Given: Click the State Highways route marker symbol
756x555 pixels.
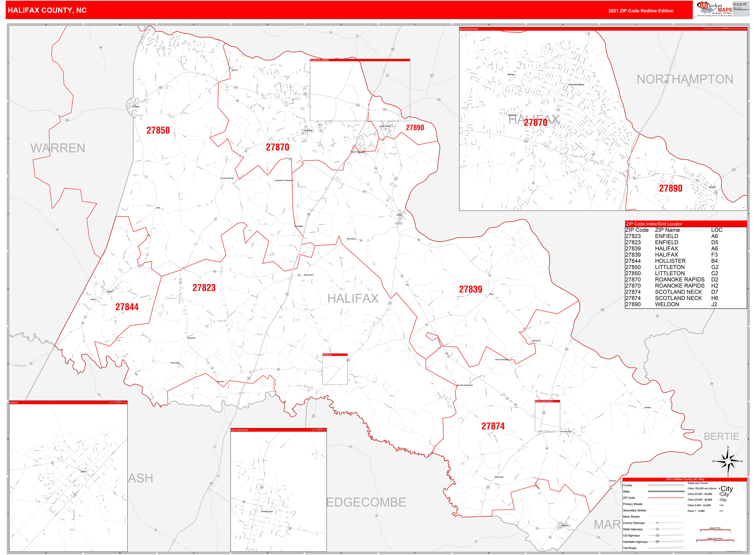Looking at the screenshot, I should [x=658, y=529].
